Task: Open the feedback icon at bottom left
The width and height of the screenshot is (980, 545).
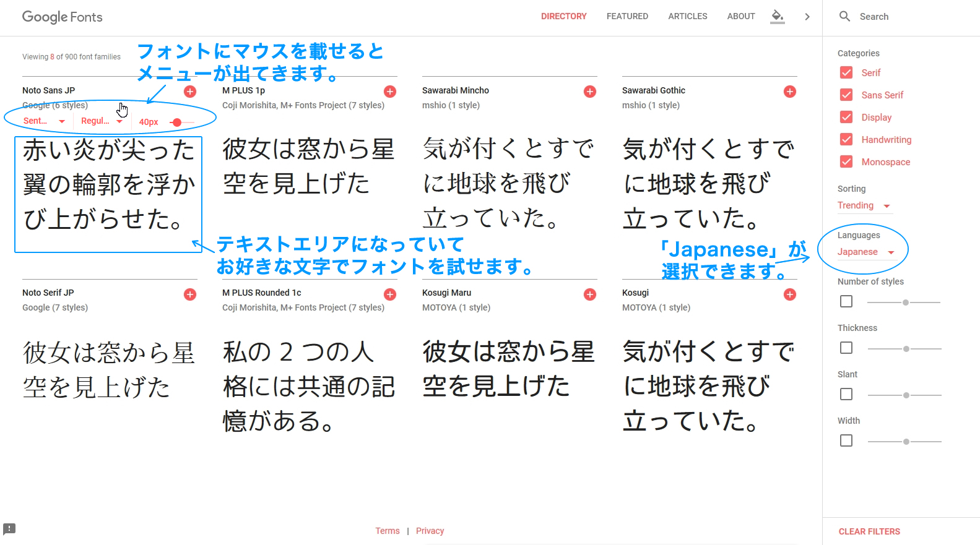Action: (9, 529)
